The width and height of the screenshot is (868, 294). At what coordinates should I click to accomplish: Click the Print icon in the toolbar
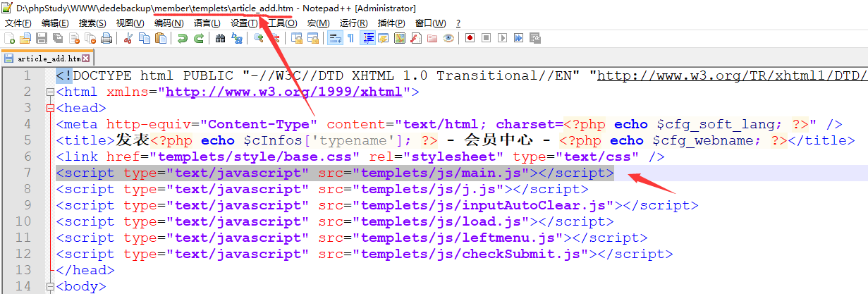click(106, 38)
